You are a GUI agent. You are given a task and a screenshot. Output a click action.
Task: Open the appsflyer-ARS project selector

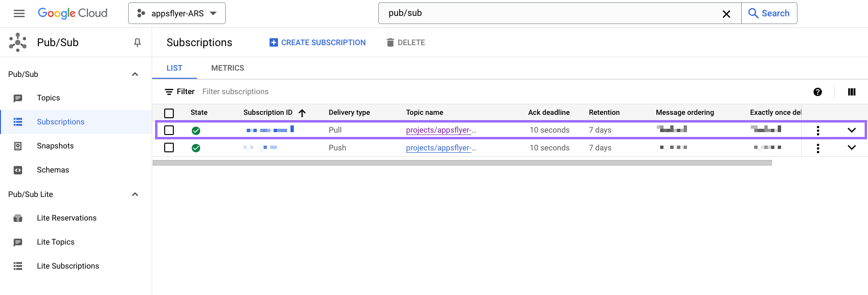point(177,13)
